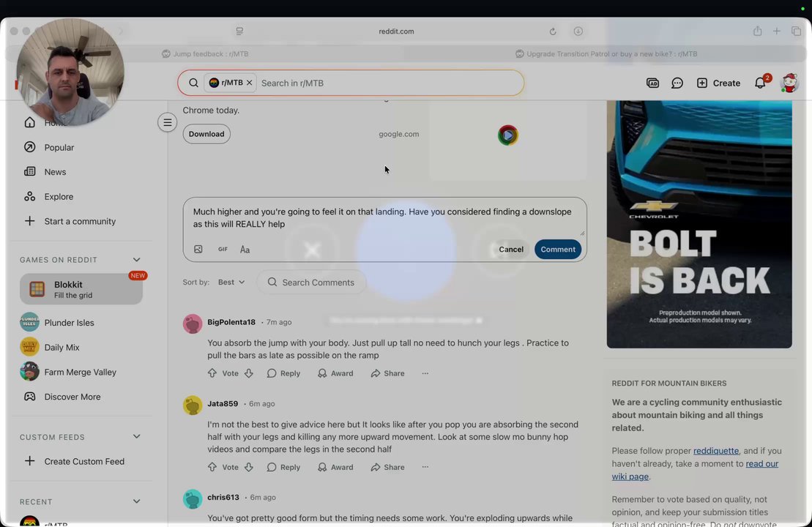
Task: Click the Chevrolet Bolt advertisement
Action: pyautogui.click(x=699, y=224)
